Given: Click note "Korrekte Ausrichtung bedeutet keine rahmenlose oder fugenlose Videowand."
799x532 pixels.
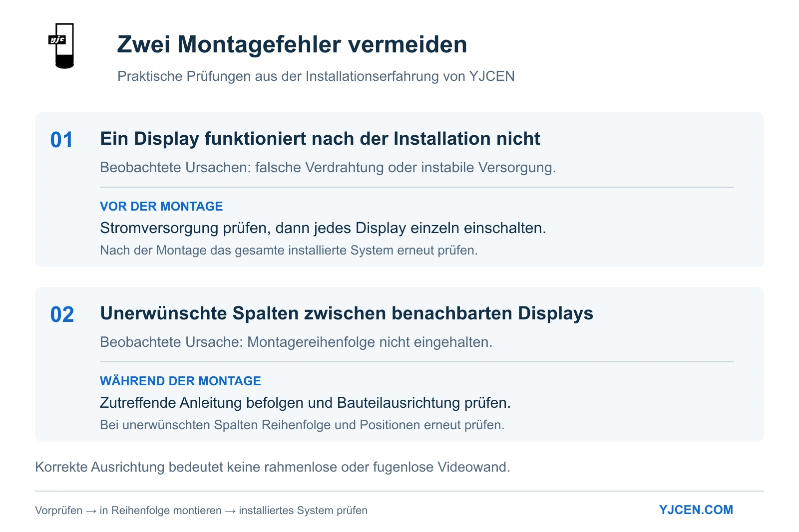Looking at the screenshot, I should point(273,467).
